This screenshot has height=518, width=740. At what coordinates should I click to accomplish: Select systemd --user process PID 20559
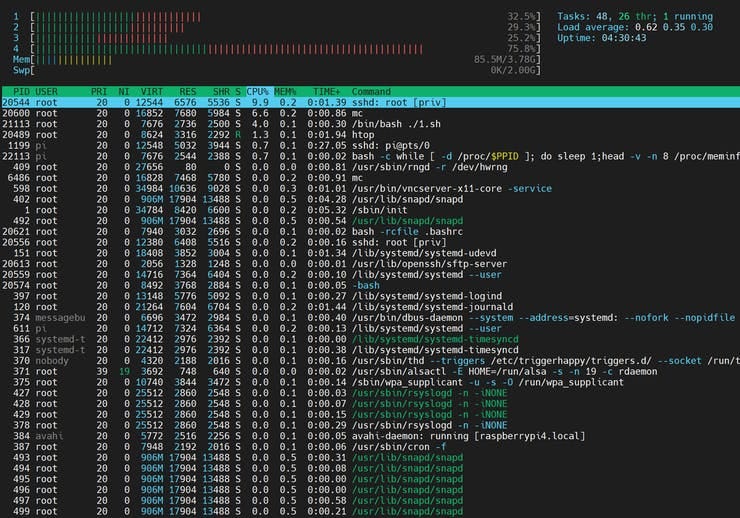tap(370, 275)
